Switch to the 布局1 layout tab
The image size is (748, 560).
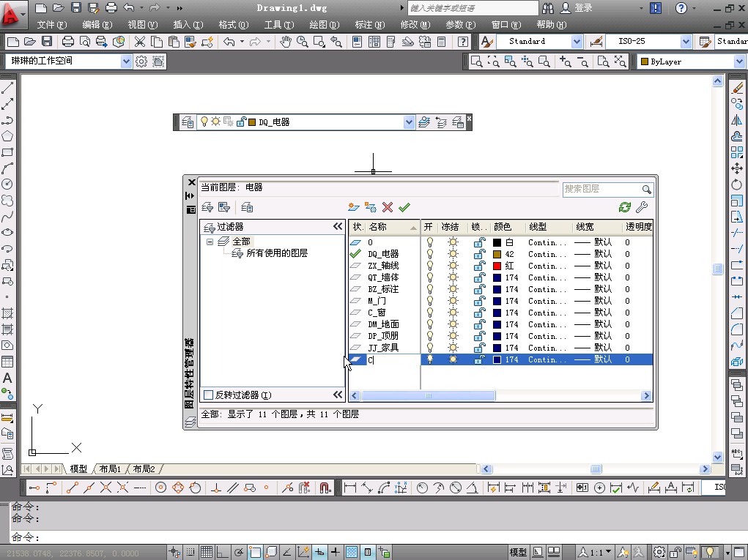pos(110,469)
